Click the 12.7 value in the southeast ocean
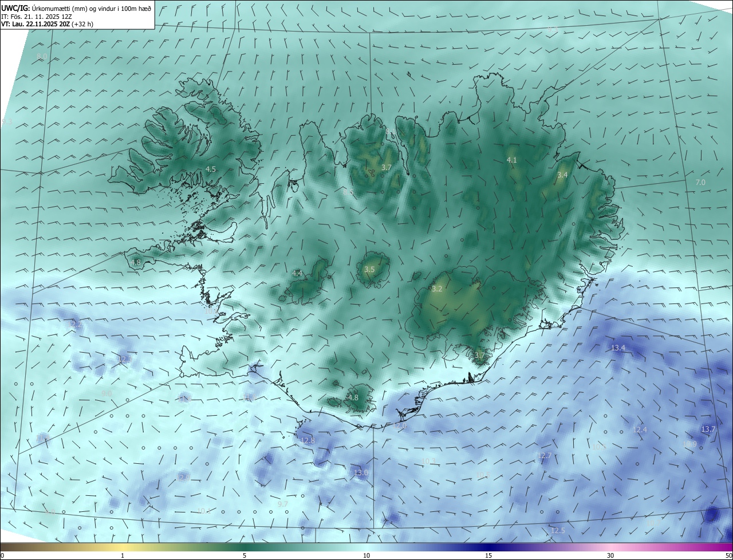 [544, 456]
